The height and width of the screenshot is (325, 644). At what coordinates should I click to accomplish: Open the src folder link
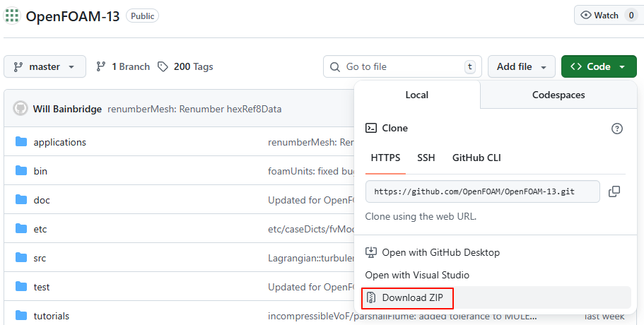point(40,258)
